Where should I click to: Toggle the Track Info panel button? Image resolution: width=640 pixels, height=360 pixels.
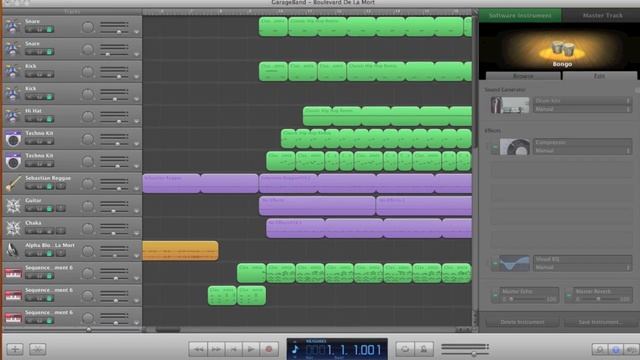click(616, 349)
